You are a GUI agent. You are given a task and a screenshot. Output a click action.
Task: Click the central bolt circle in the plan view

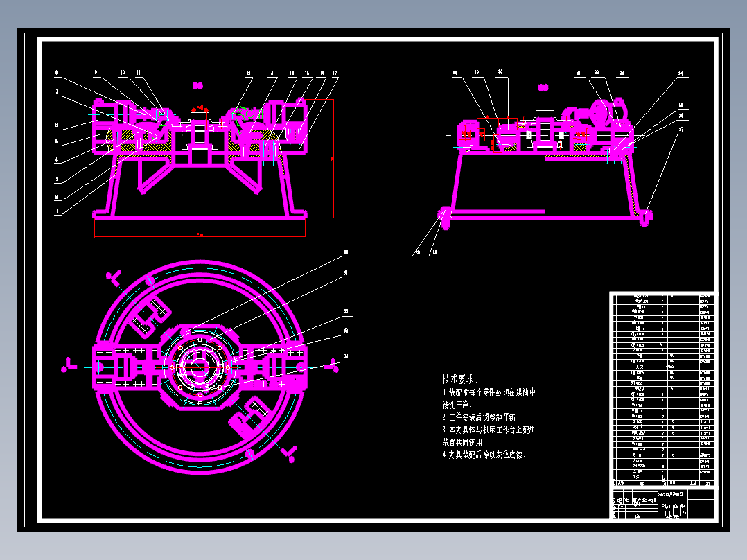coord(200,367)
